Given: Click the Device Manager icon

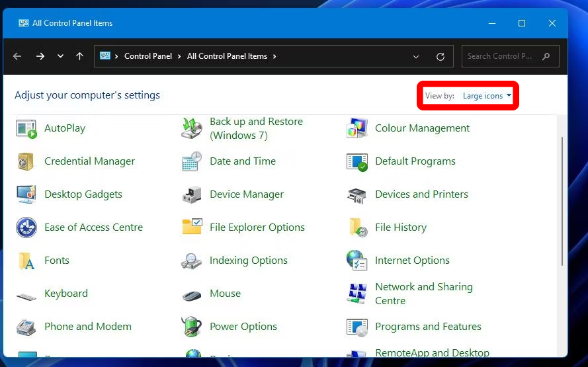Looking at the screenshot, I should [x=192, y=194].
